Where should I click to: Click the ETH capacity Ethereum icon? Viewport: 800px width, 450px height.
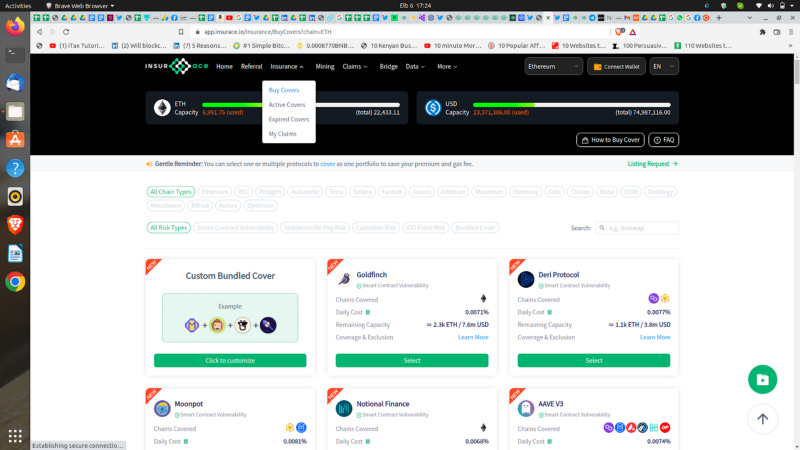point(162,108)
